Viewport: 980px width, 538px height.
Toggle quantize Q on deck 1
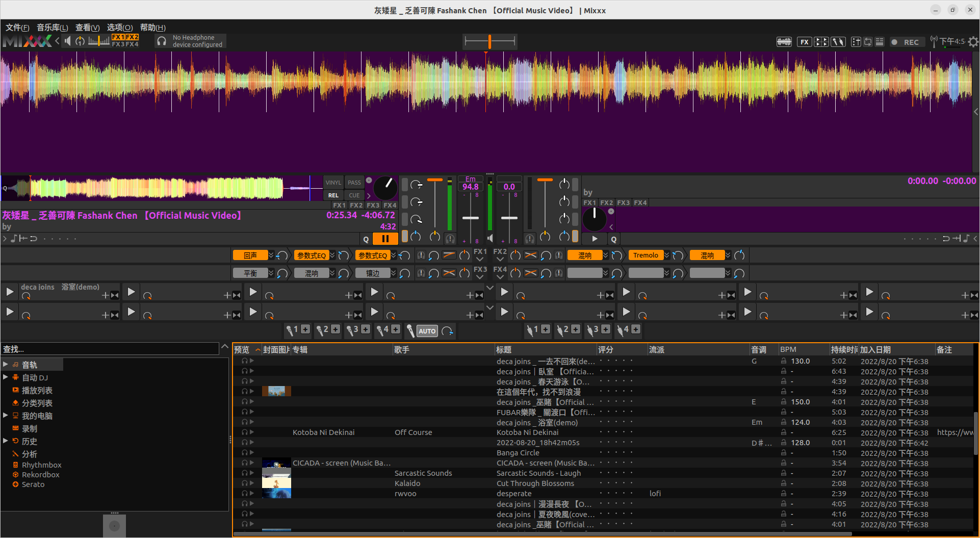point(366,239)
